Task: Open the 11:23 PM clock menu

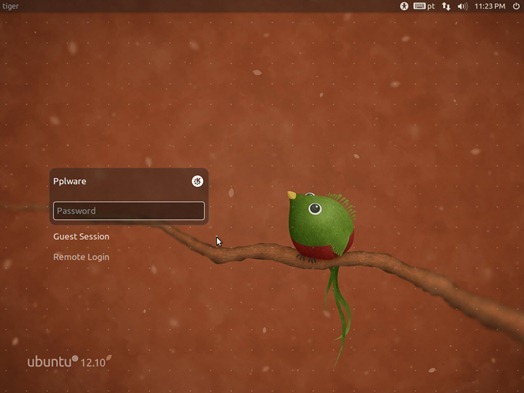Action: click(x=490, y=6)
